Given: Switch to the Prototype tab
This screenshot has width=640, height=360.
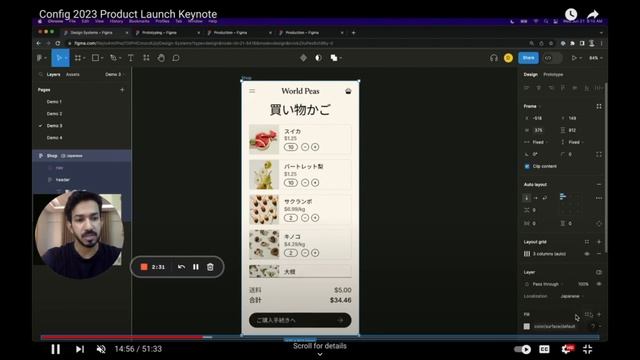Looking at the screenshot, I should pyautogui.click(x=553, y=74).
